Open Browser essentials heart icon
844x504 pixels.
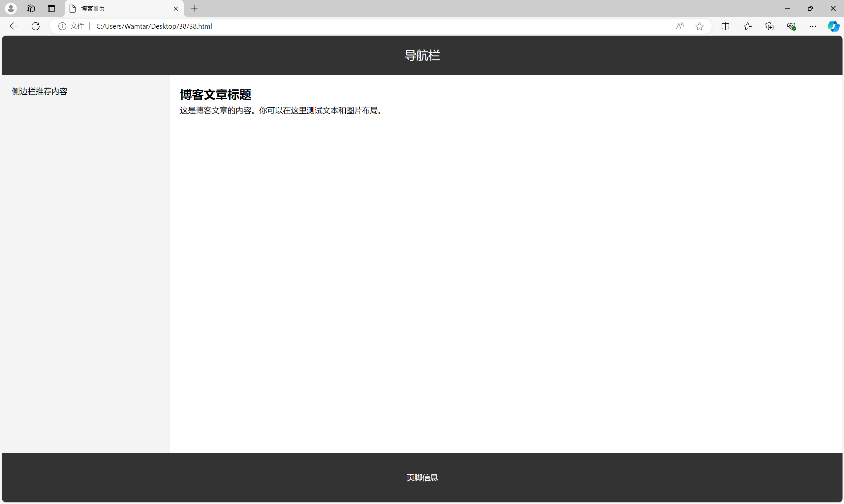click(791, 26)
